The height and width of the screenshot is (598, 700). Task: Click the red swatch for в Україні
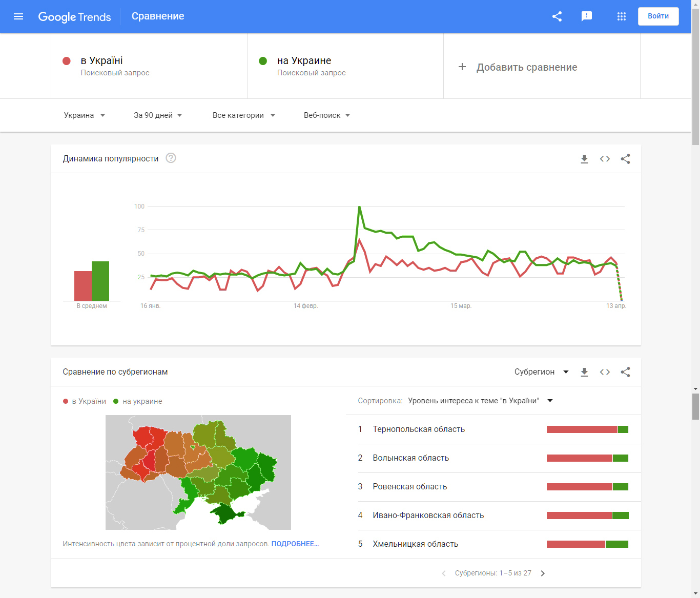tap(67, 61)
